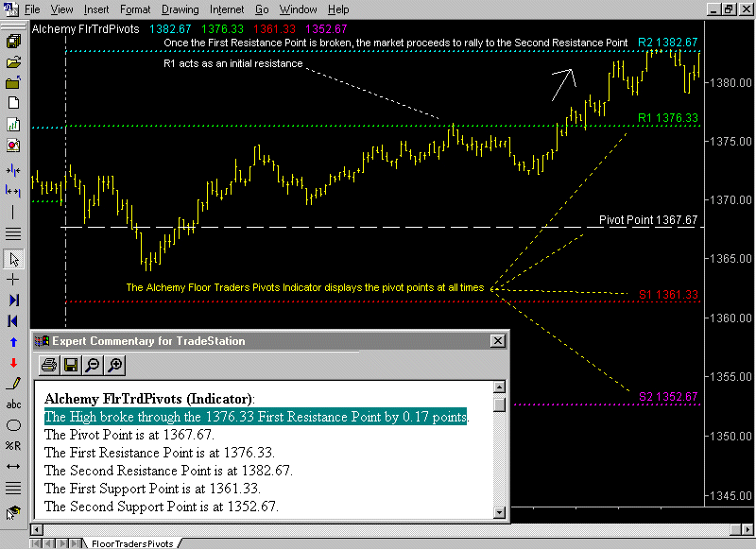Open the Window menu
Screen dimensions: 756x550
click(x=298, y=9)
